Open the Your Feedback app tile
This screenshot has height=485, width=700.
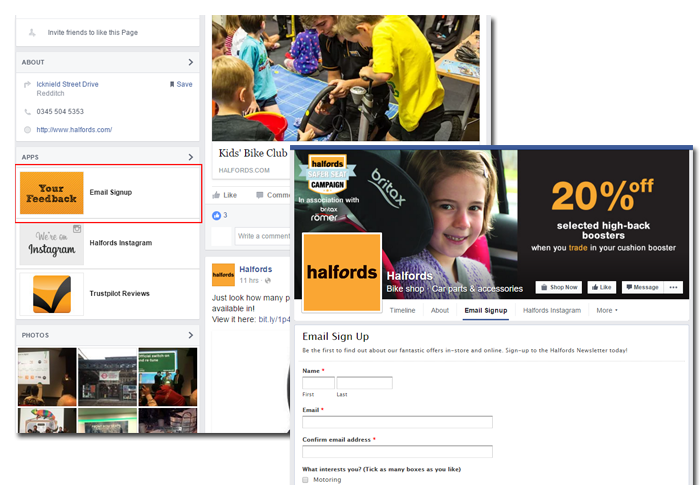click(x=52, y=193)
